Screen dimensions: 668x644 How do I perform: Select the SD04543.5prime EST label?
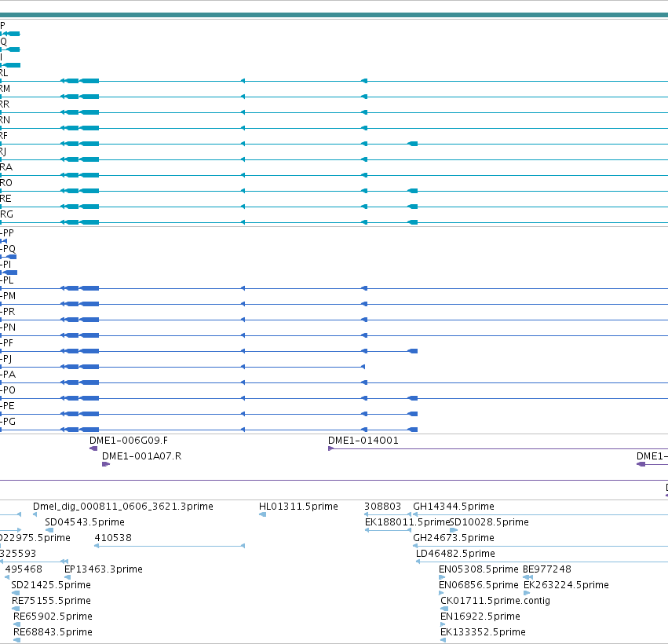(x=85, y=522)
